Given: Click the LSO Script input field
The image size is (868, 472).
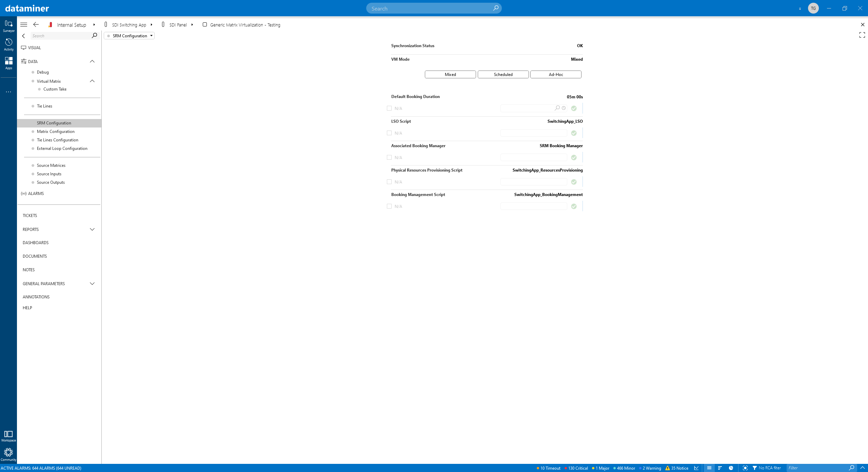Looking at the screenshot, I should [534, 133].
